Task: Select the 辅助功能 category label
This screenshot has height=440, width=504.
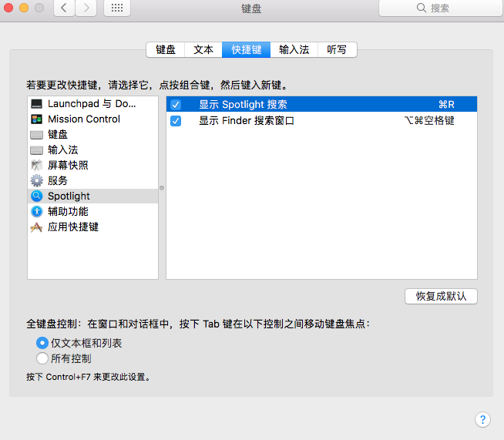Action: point(68,211)
